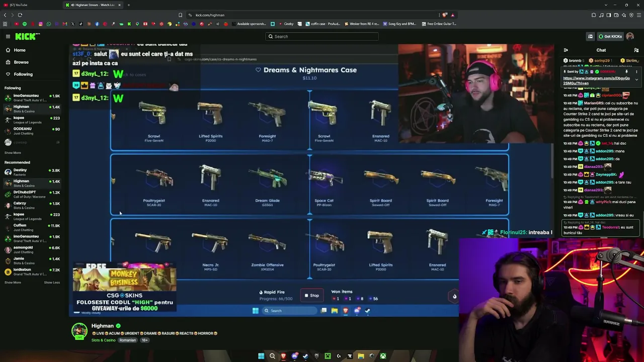Screen dimensions: 644x362
Task: Toggle the browser sidebar panel
Action: point(609,15)
